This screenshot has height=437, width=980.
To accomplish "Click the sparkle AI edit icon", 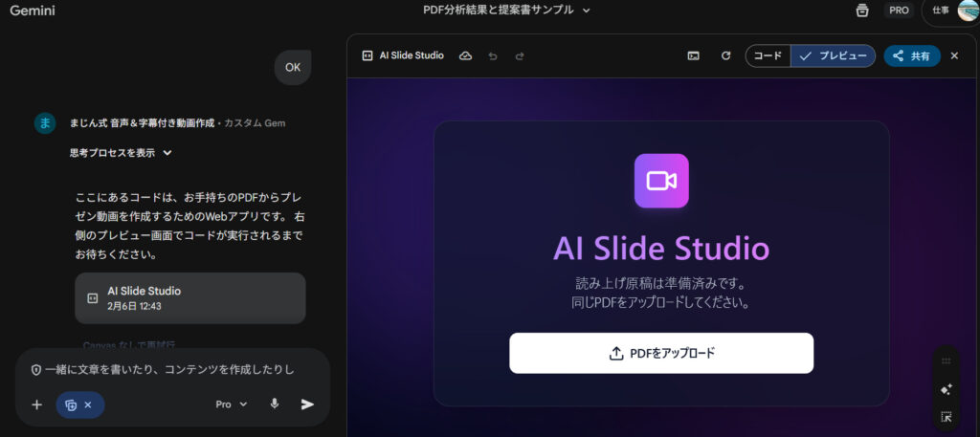I will coord(947,389).
